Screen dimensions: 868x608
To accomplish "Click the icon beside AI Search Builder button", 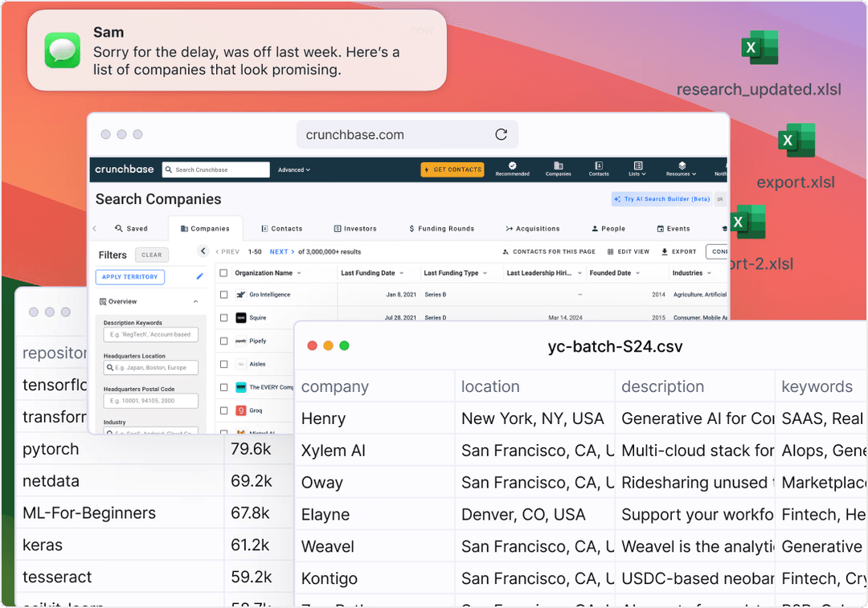I will pyautogui.click(x=720, y=199).
